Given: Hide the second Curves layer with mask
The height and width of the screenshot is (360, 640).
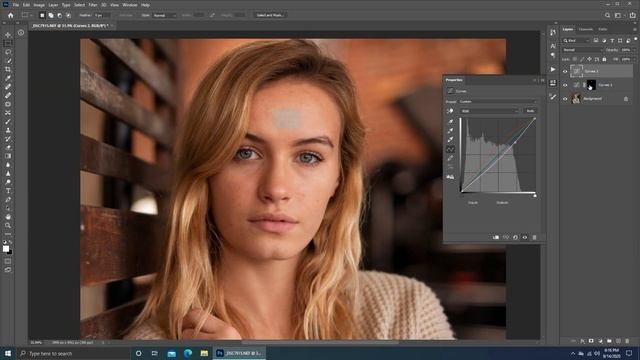Looking at the screenshot, I should click(x=565, y=85).
